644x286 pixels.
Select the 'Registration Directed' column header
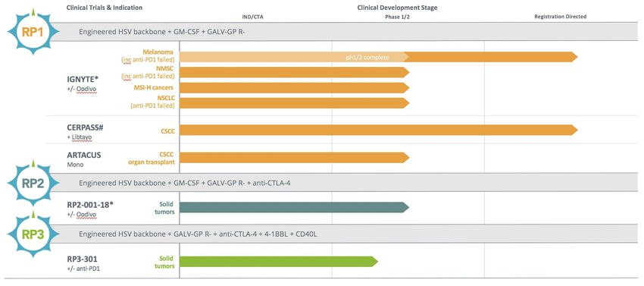point(560,17)
